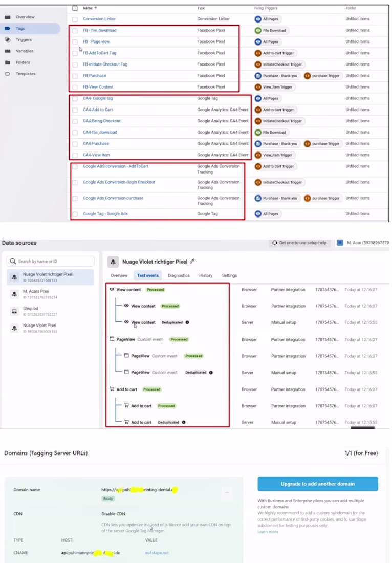The width and height of the screenshot is (392, 563).
Task: Click eye icon of top View content event
Action: [x=112, y=289]
